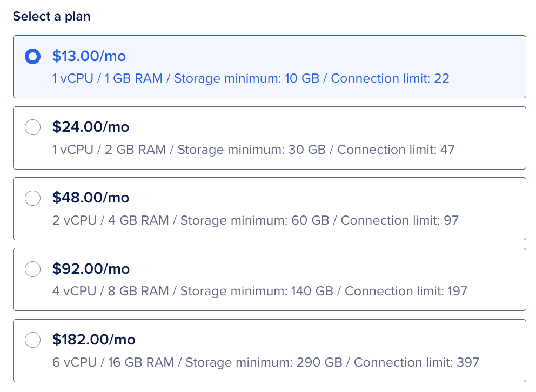Click the $92.00/mo price heading

coord(91,269)
